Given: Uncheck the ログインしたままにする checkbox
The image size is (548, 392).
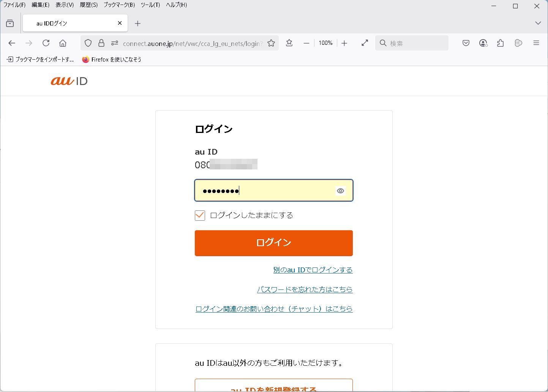Looking at the screenshot, I should pos(200,215).
